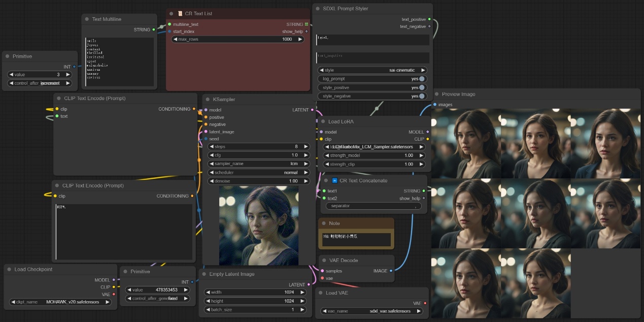Decrease the max_rows value with left arrow
This screenshot has height=322, width=644.
[176, 39]
